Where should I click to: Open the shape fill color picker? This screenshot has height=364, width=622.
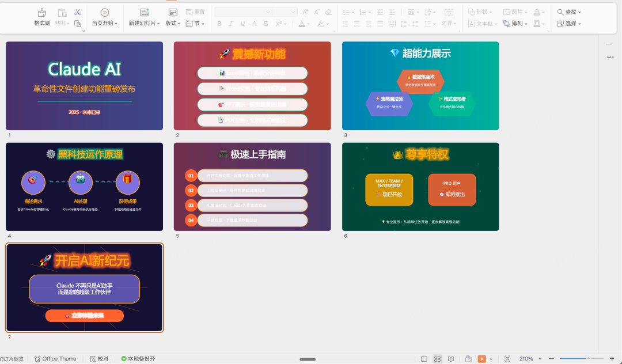click(538, 12)
